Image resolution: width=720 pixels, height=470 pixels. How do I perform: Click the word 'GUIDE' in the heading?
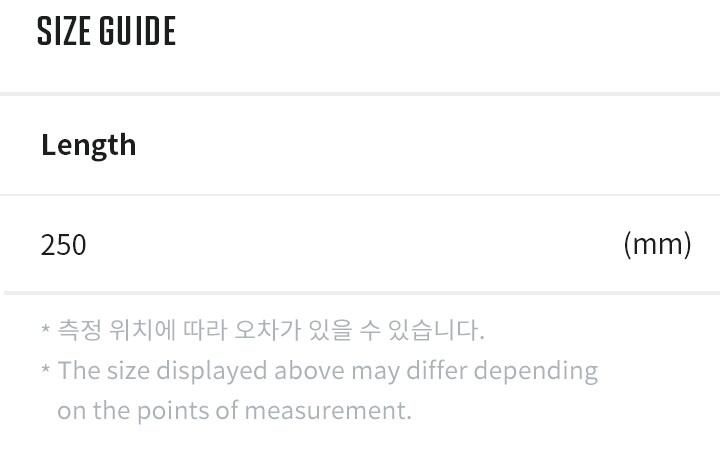coord(137,31)
